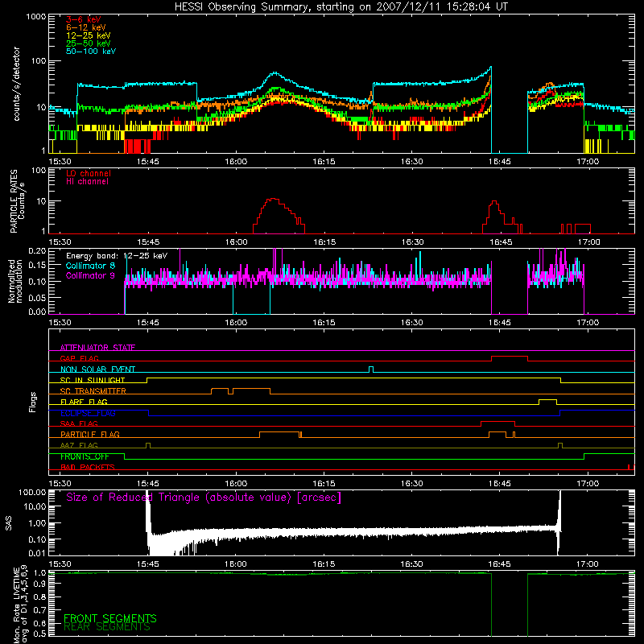
Task: Click the PARTICLE FLAG raised segment near 16:07
Action: [x=279, y=432]
